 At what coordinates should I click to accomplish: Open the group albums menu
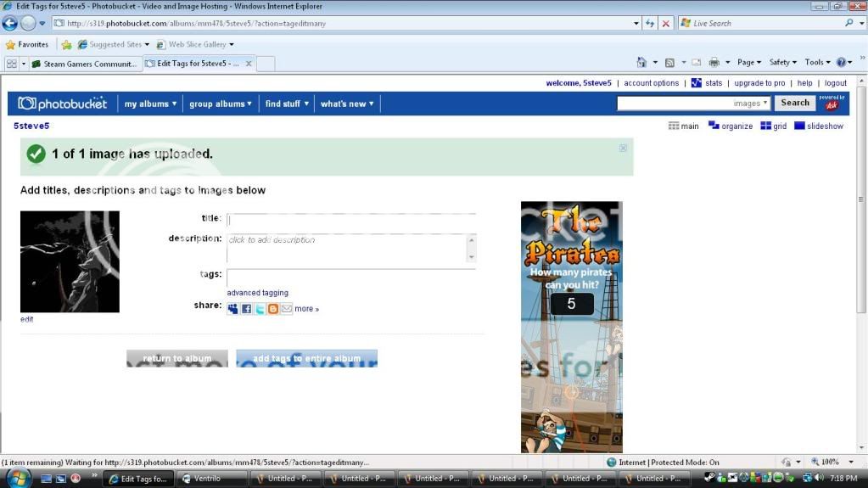tap(220, 104)
